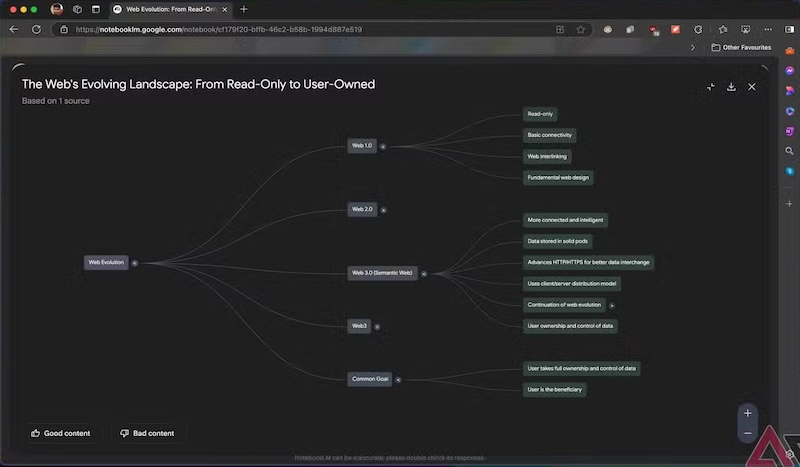
Task: Collapse the Web Evolution root node
Action: click(x=134, y=263)
